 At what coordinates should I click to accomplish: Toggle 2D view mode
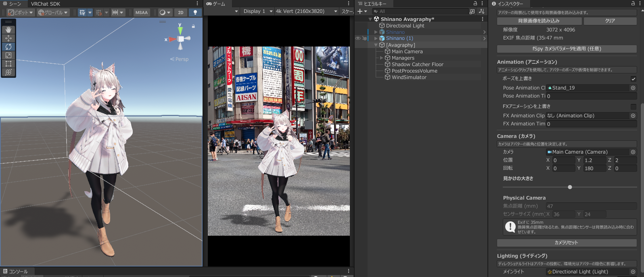(181, 12)
